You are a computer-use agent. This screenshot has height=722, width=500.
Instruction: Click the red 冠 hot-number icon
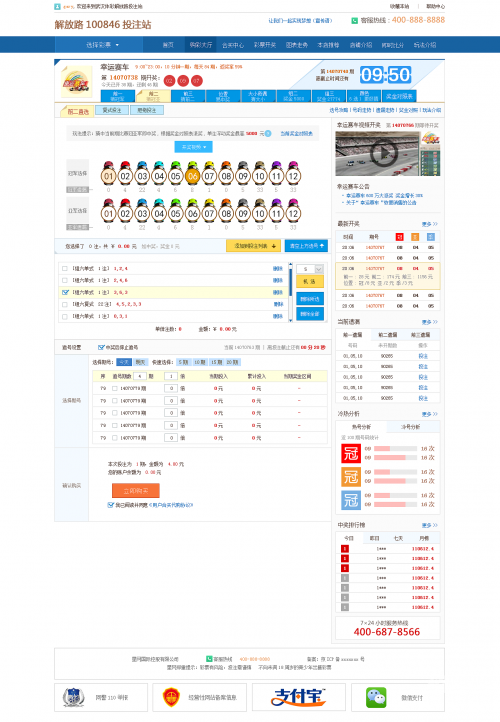(x=351, y=454)
